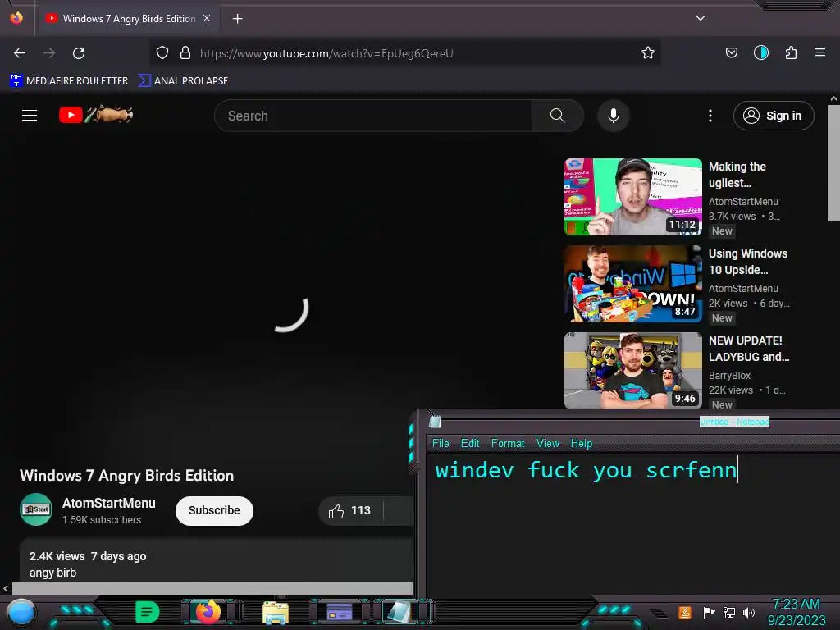Subscribe to AtomStartMenu

(214, 510)
